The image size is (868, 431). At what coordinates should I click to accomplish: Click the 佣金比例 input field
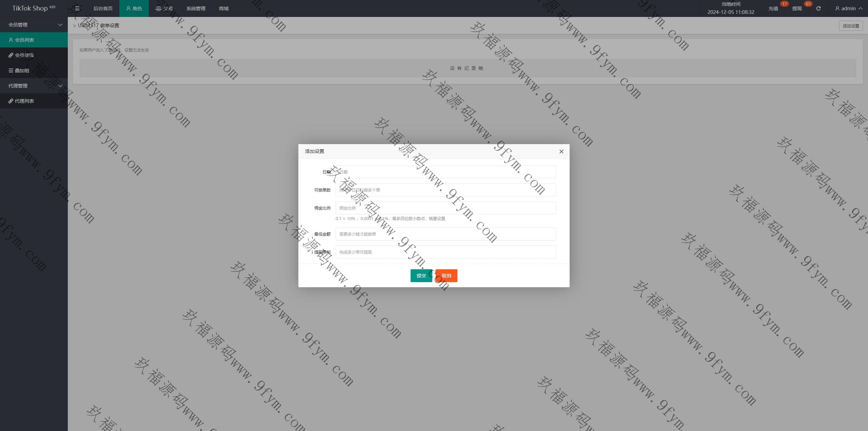[446, 208]
